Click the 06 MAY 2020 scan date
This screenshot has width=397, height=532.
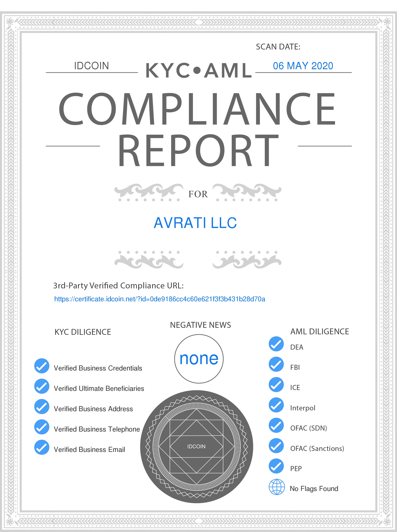[x=303, y=66]
